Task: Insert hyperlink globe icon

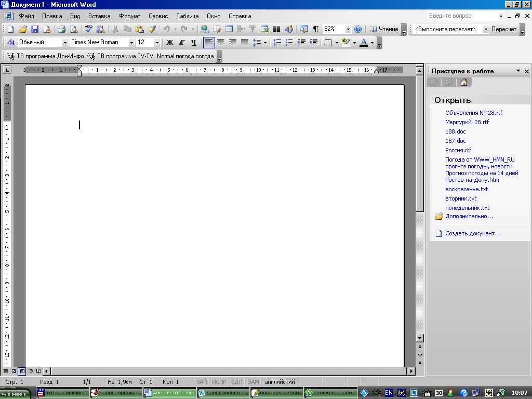Action: point(205,29)
